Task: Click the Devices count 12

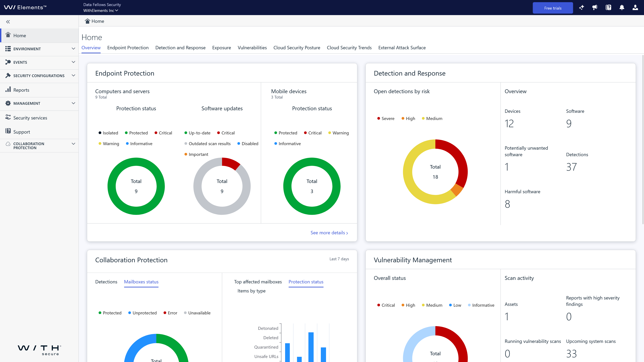Action: (x=509, y=123)
